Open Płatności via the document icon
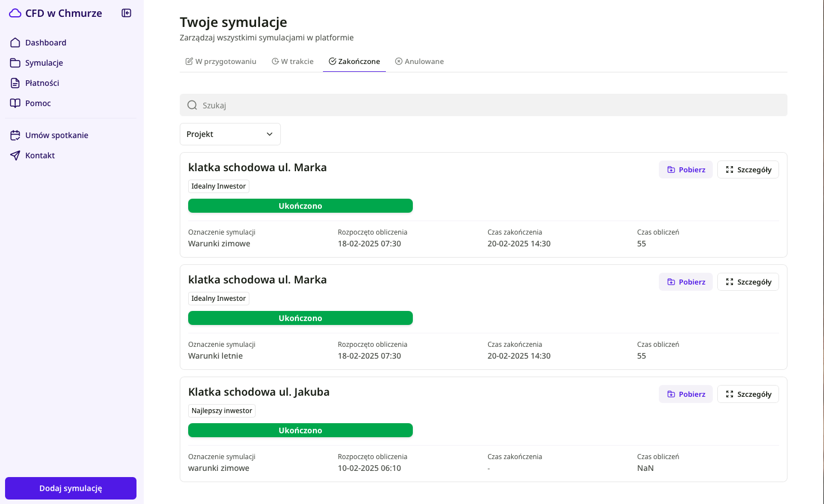 15,83
